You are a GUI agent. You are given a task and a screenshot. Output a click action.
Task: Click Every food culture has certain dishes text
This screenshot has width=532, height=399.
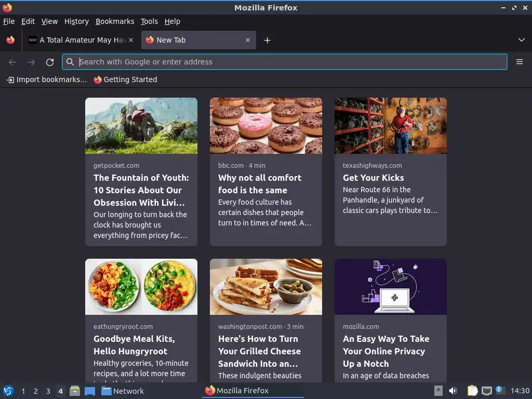tap(264, 212)
